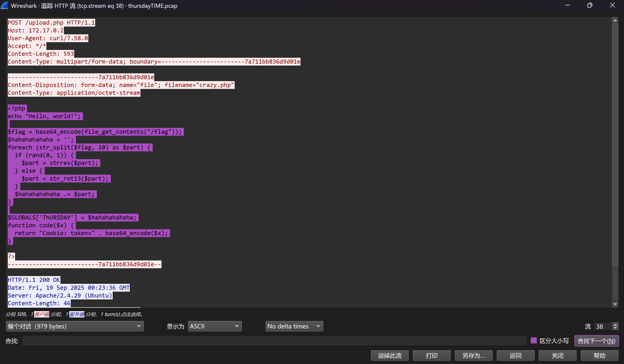Close the stream window via title bar X

click(612, 5)
